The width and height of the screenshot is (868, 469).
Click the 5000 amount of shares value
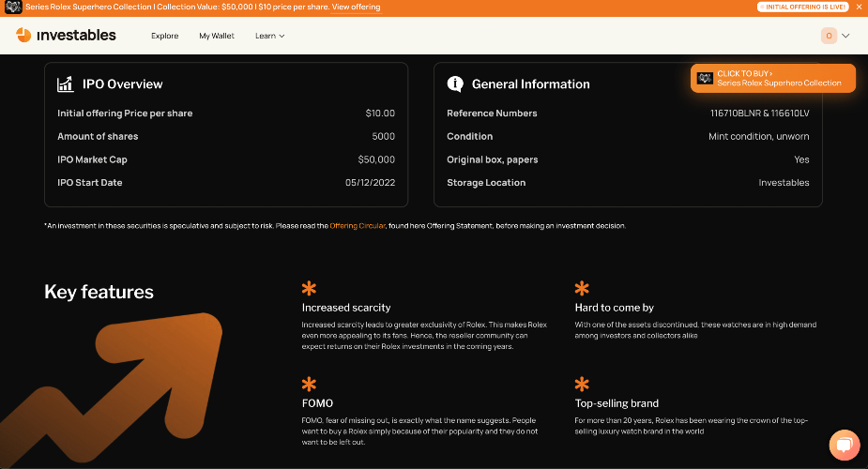click(x=383, y=136)
